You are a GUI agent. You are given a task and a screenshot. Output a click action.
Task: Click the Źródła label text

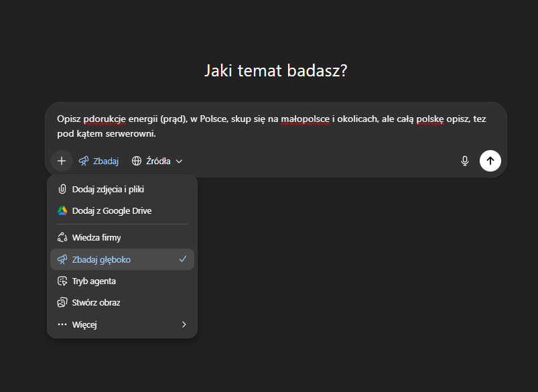click(x=158, y=161)
